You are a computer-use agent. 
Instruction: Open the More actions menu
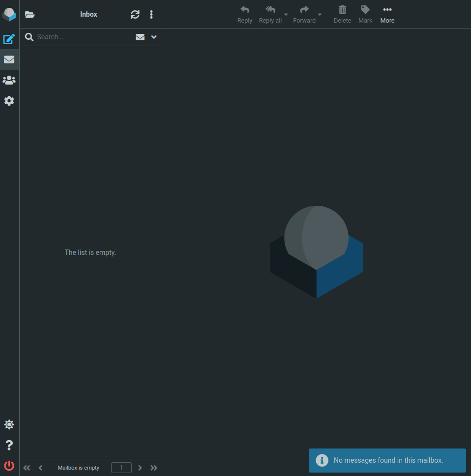(387, 14)
